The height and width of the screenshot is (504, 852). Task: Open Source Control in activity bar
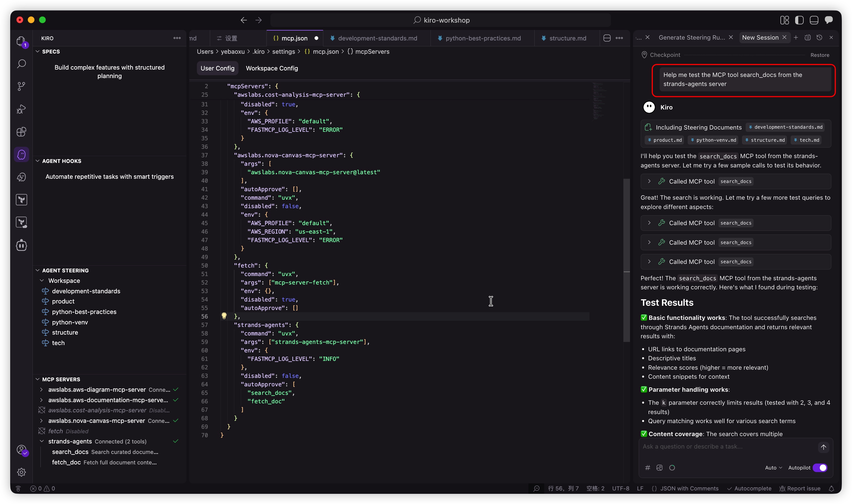pos(21,86)
